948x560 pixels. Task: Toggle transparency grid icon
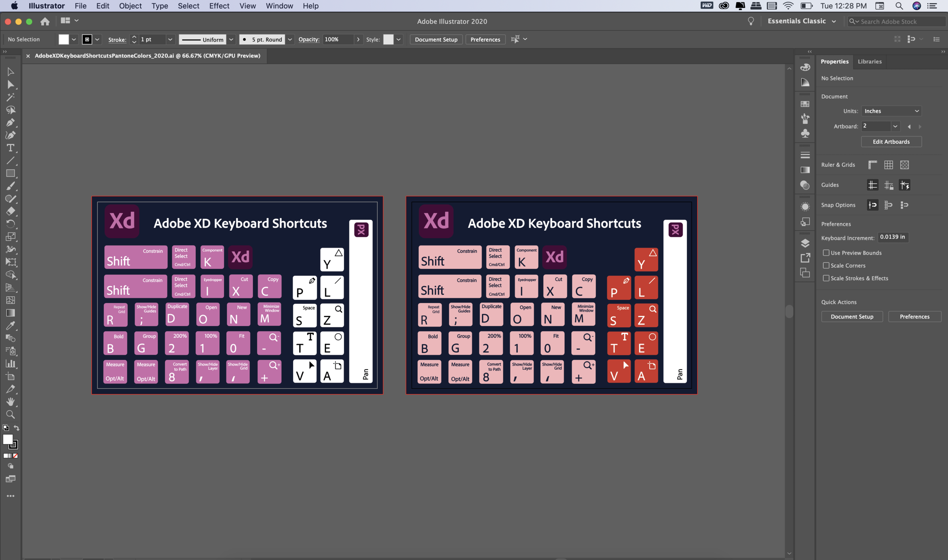point(904,165)
